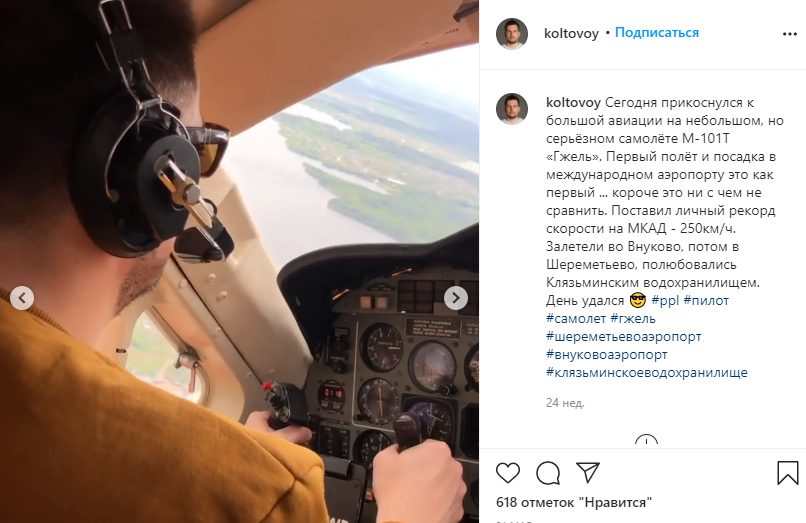
Task: Open the #пилот hashtag
Action: click(x=706, y=300)
